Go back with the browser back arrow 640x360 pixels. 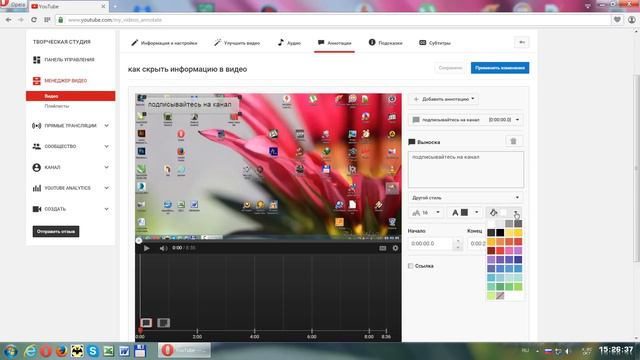click(9, 20)
